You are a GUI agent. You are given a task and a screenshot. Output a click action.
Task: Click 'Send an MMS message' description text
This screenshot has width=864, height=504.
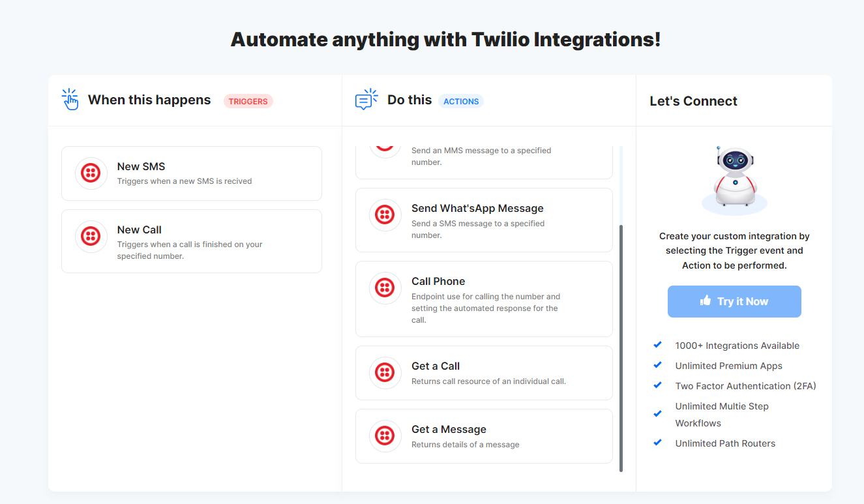tap(481, 156)
